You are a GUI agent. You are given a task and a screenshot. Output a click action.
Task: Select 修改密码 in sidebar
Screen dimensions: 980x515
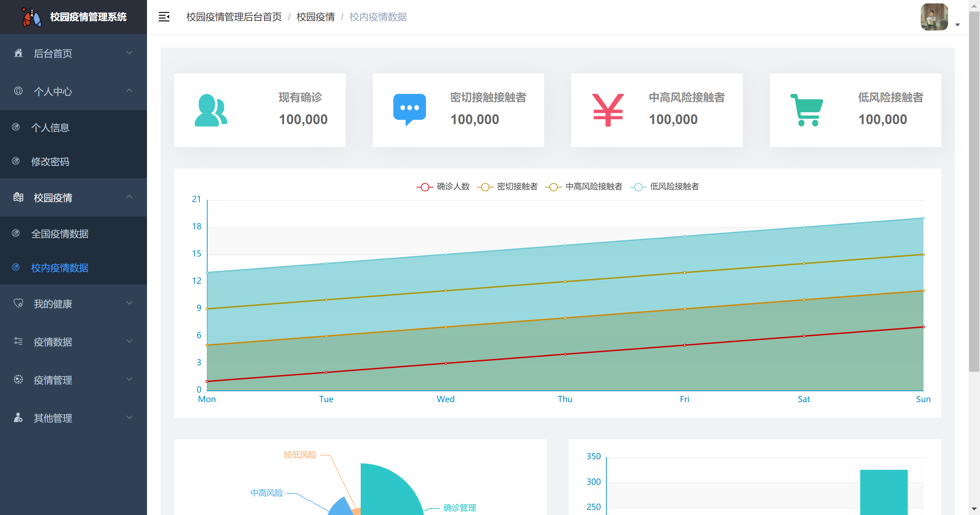[x=50, y=161]
